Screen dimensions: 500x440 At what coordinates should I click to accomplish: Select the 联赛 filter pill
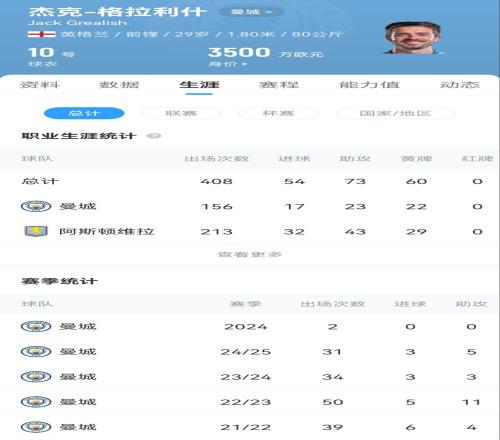click(181, 113)
